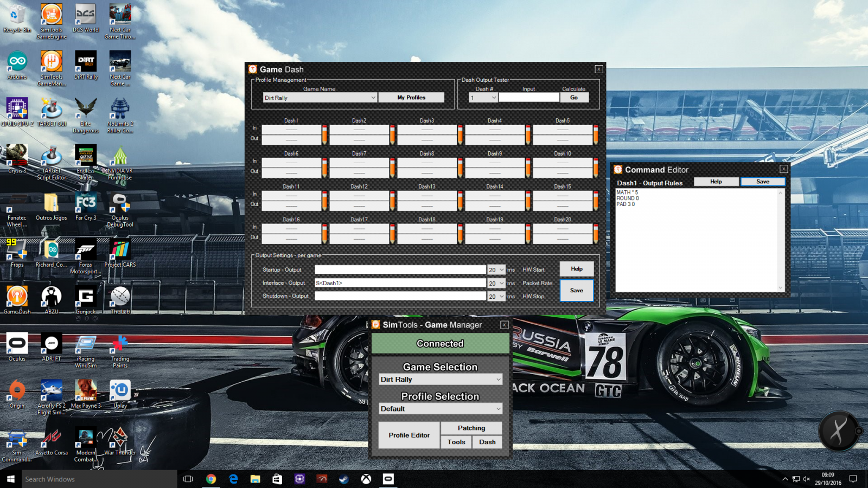Open Game Dash desktop shortcut
Screen dimensions: 868x488
tap(17, 300)
